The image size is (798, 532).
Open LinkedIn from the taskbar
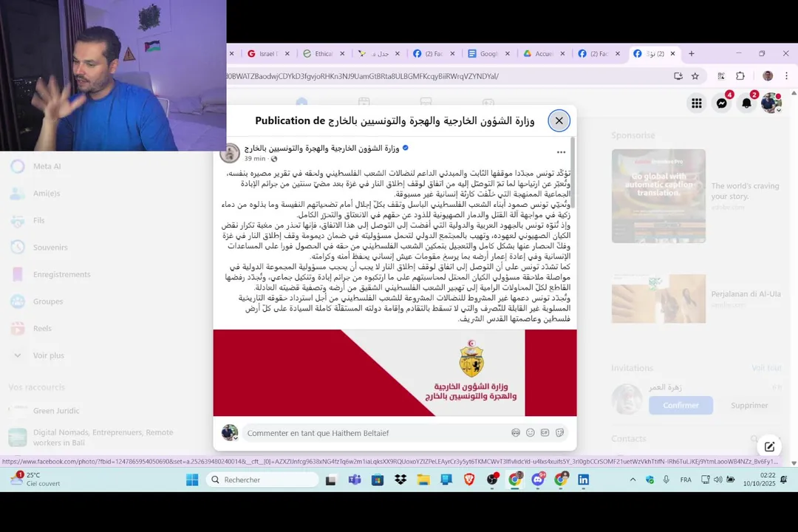[583, 480]
